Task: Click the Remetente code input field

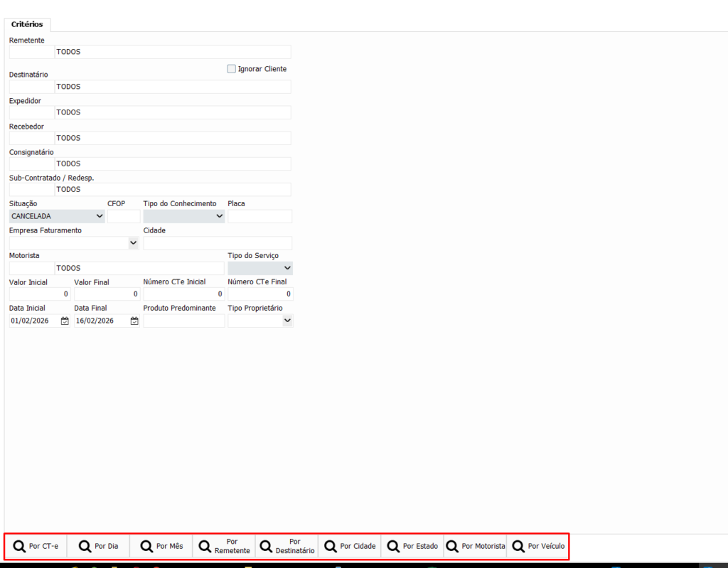Action: tap(31, 52)
